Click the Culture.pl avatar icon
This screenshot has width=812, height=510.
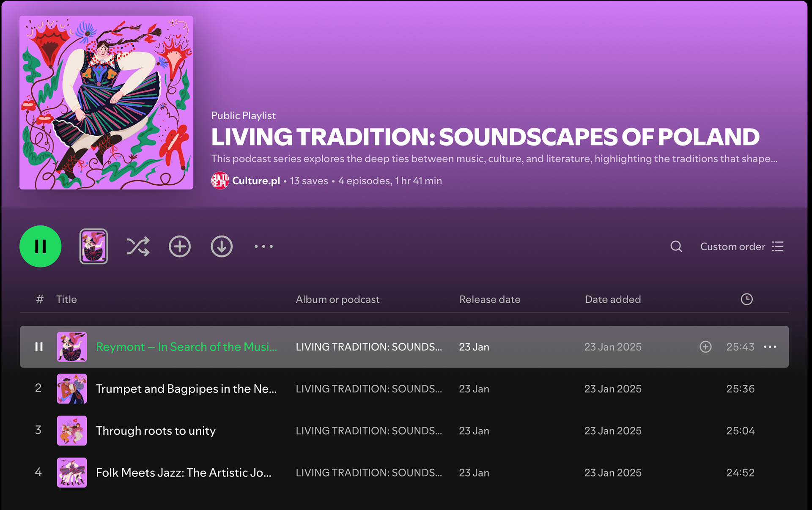[x=220, y=181]
